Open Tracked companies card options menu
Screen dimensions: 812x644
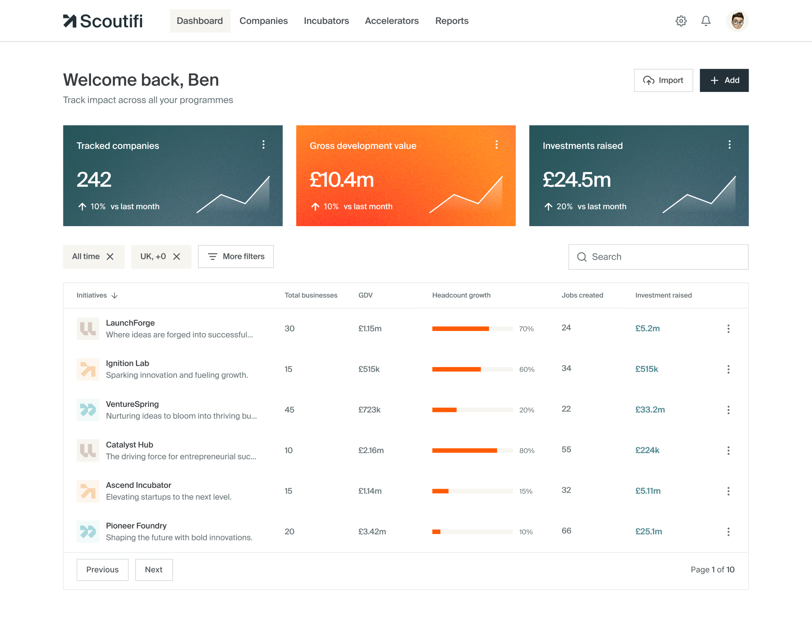pyautogui.click(x=263, y=145)
